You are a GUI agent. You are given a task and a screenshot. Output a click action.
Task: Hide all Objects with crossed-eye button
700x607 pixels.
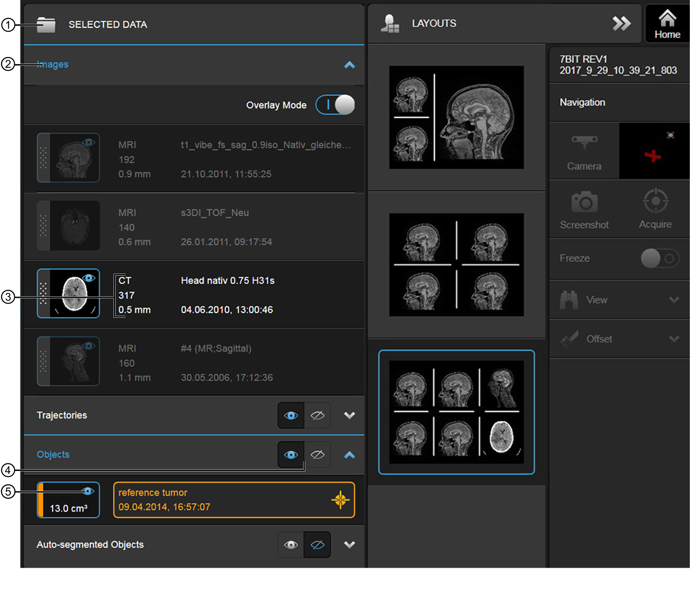(x=318, y=455)
